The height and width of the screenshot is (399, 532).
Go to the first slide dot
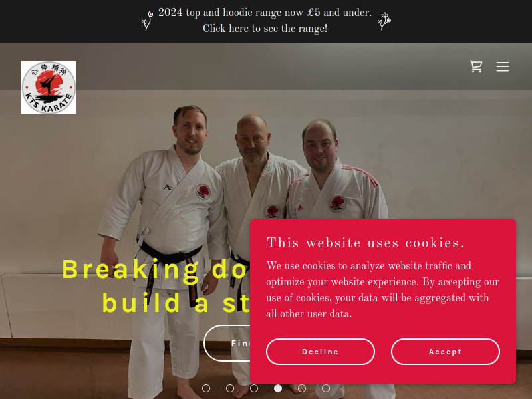[x=206, y=388]
